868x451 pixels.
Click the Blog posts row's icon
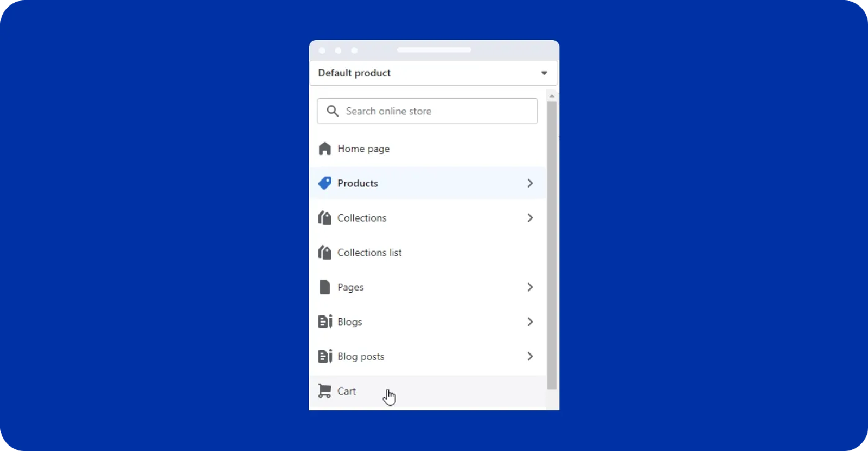[324, 357]
